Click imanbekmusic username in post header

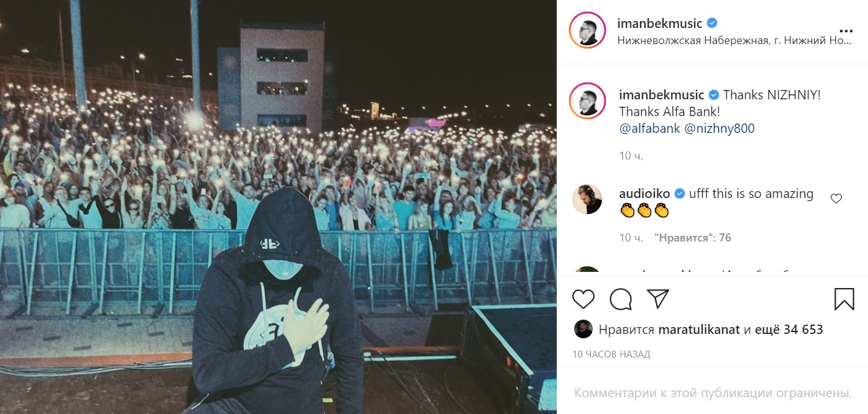[x=659, y=24]
